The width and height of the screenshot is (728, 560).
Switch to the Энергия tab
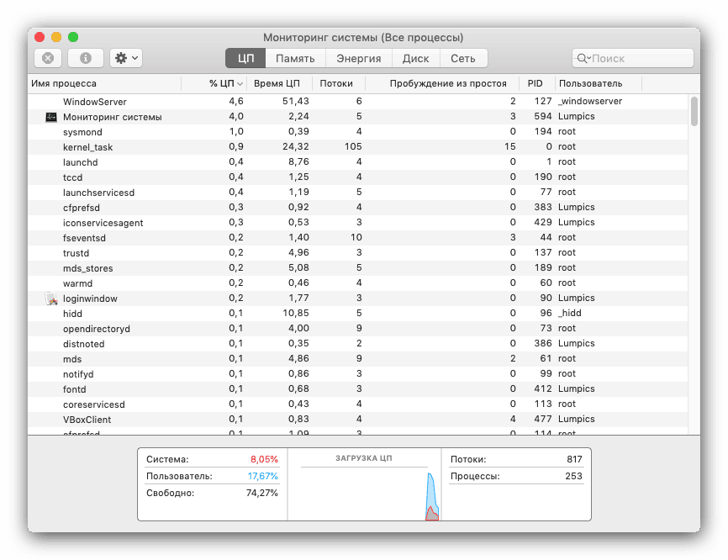coord(358,58)
